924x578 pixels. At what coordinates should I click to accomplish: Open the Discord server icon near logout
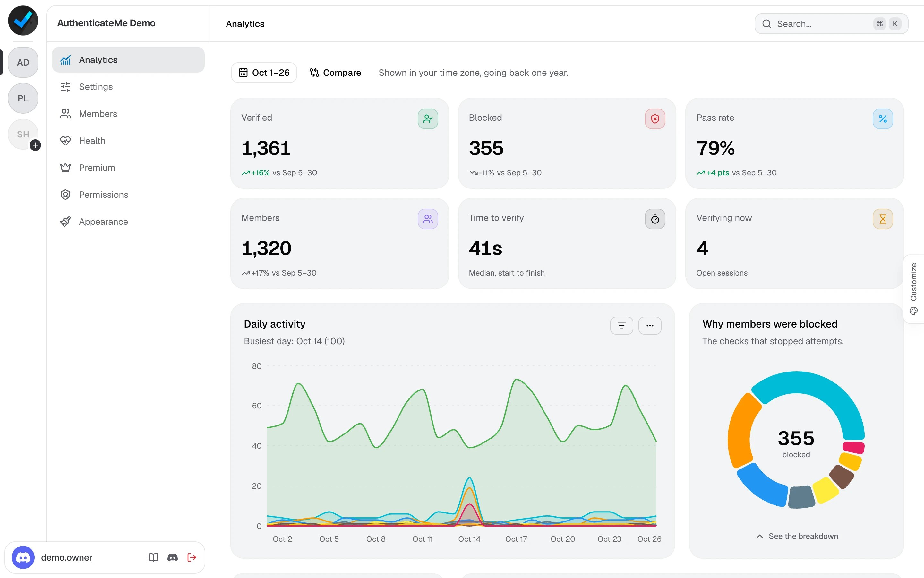click(173, 557)
